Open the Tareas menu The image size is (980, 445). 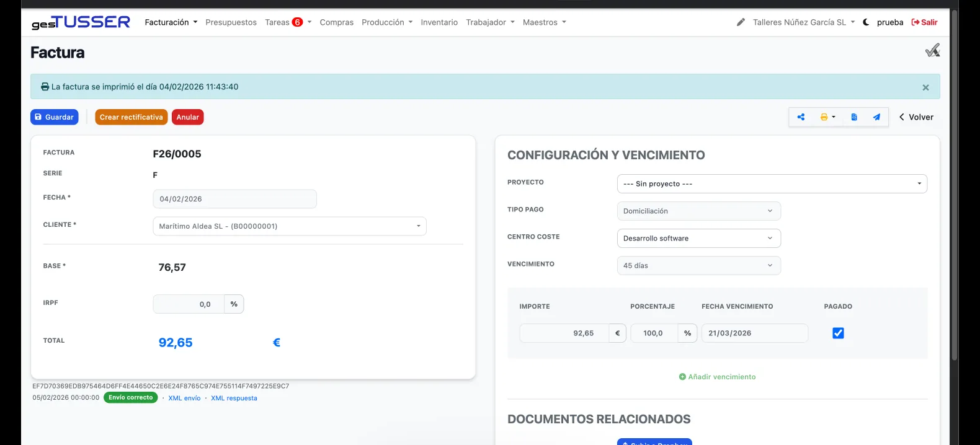(x=288, y=22)
